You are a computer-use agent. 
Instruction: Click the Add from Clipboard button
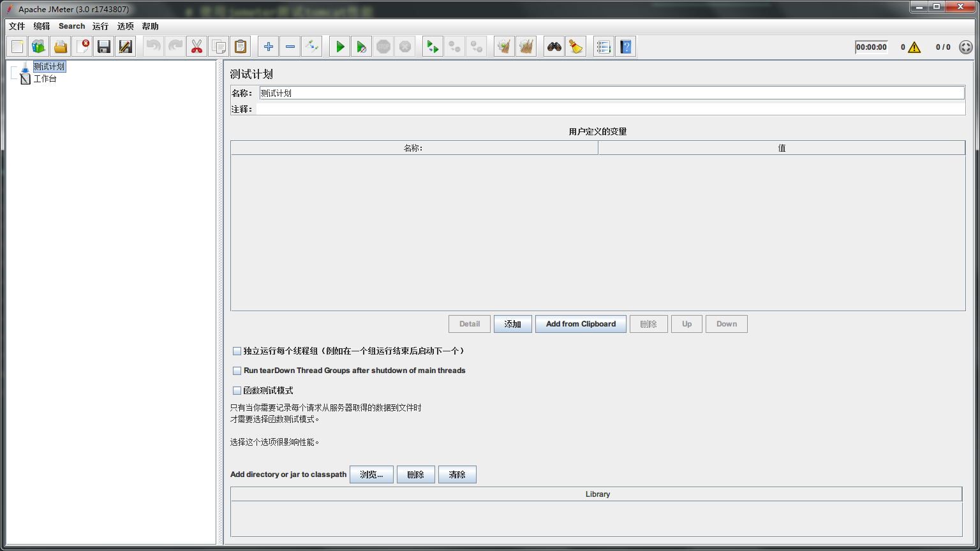pos(581,324)
